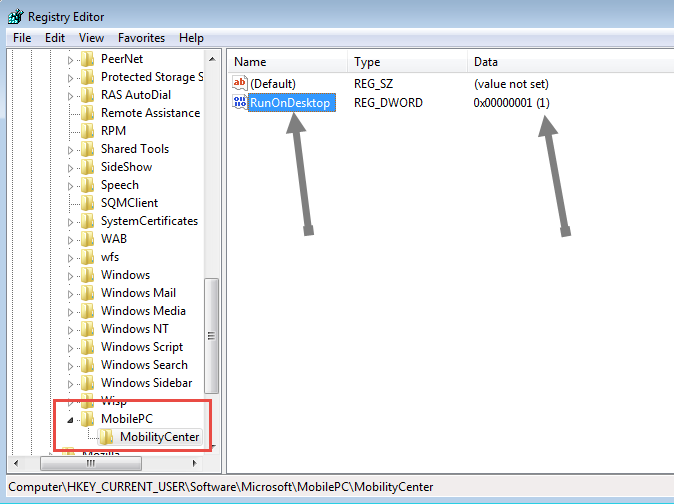Open the File menu
The image size is (674, 504).
[22, 38]
